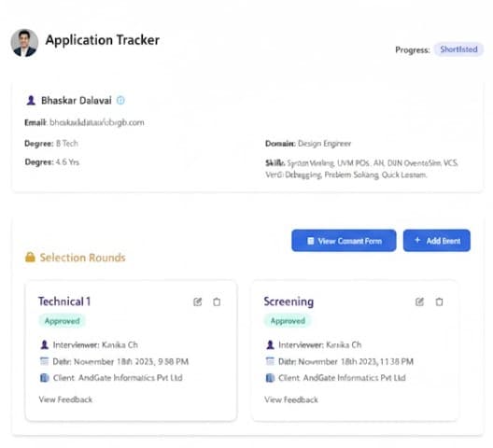The height and width of the screenshot is (448, 493).
Task: Click Approved badge on Technical 1 card
Action: coord(62,321)
